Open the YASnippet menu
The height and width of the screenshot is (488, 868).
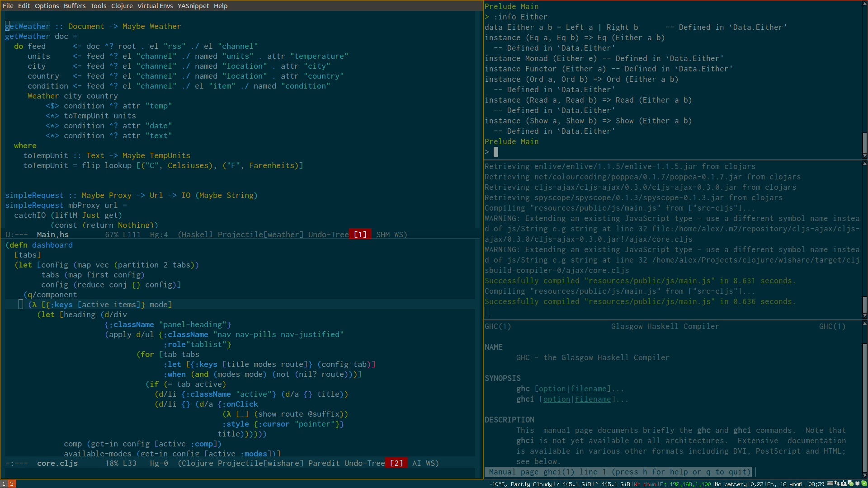193,6
